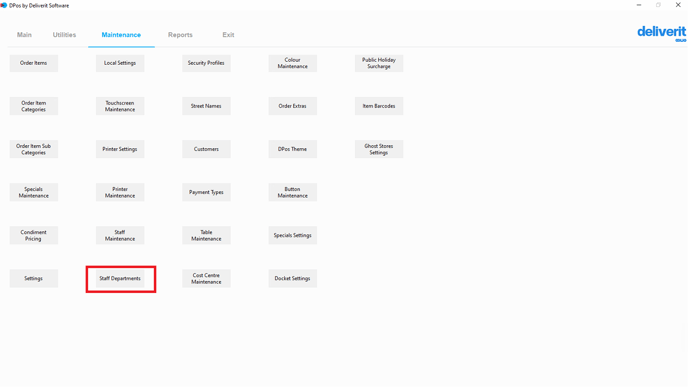Open Order Extras
The image size is (688, 387).
click(293, 106)
